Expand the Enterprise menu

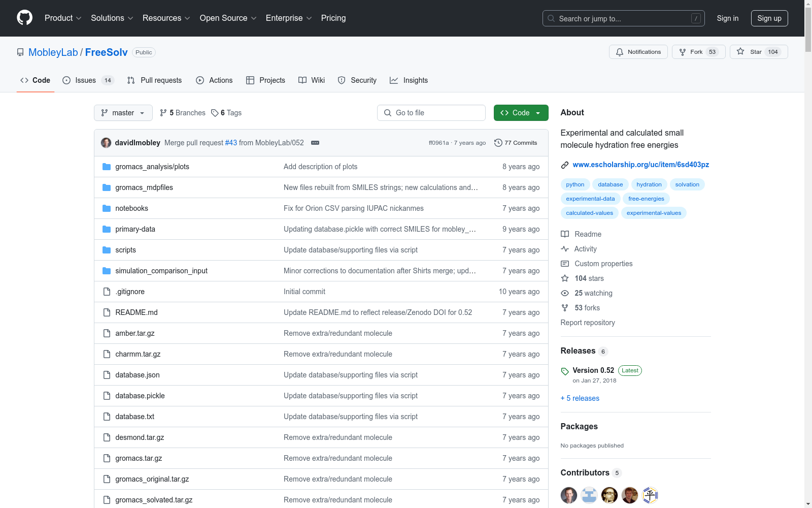tap(289, 18)
